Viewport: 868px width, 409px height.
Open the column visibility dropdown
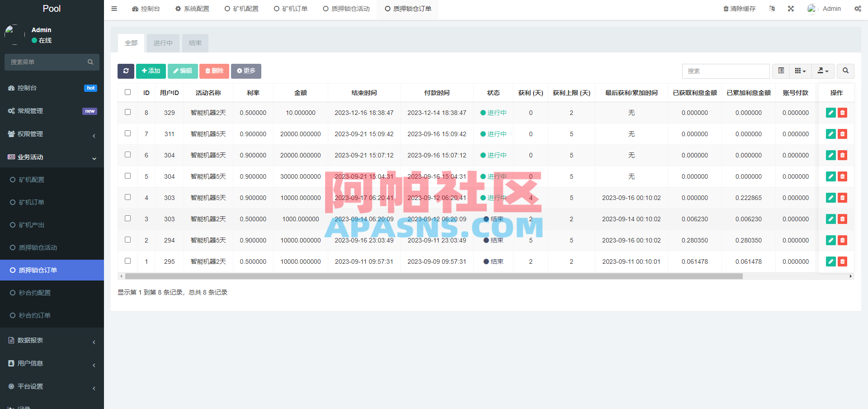(x=800, y=71)
